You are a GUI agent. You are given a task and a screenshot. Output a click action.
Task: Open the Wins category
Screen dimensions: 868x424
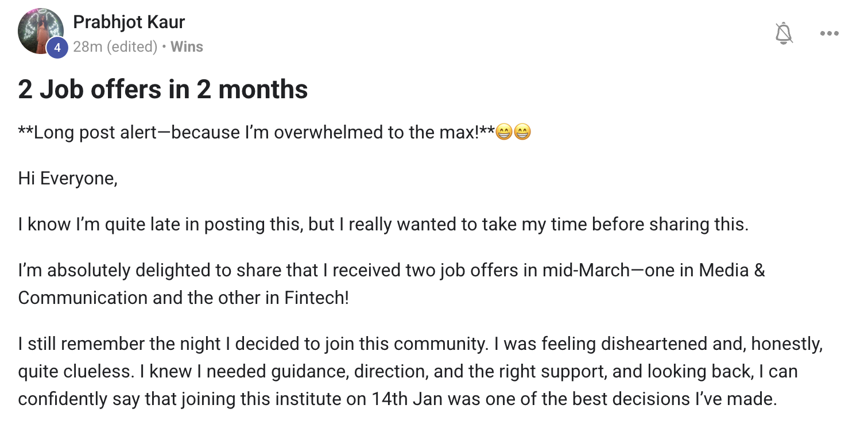point(187,47)
